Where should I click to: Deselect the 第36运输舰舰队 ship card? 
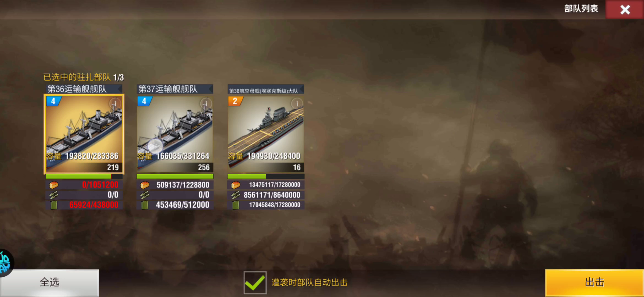tap(84, 134)
